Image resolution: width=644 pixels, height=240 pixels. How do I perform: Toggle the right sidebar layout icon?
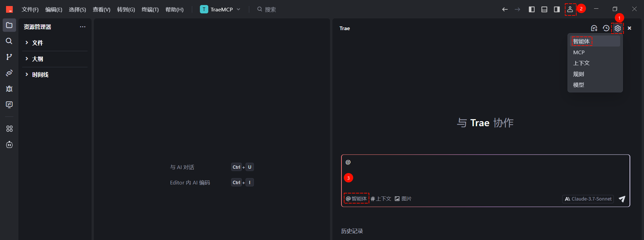click(x=557, y=9)
